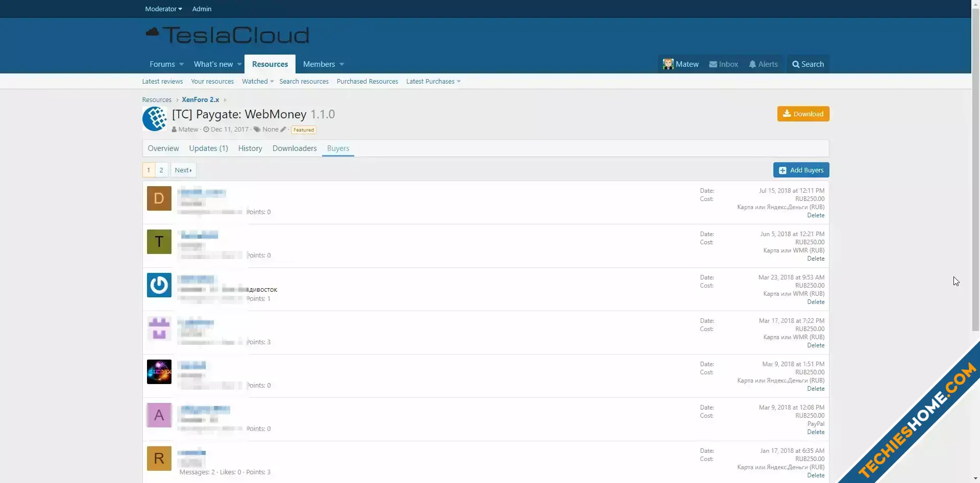Select the Resources navigation tab
Image resolution: width=980 pixels, height=483 pixels.
pos(270,64)
